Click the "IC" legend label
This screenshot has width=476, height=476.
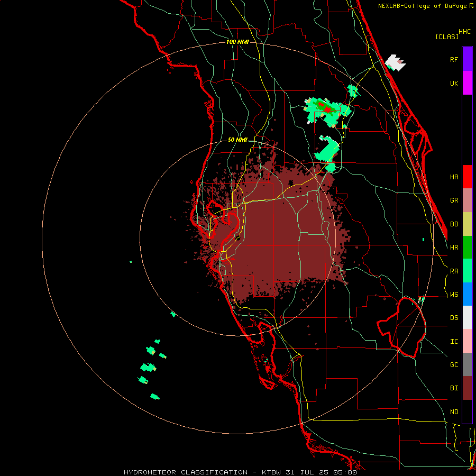(454, 342)
